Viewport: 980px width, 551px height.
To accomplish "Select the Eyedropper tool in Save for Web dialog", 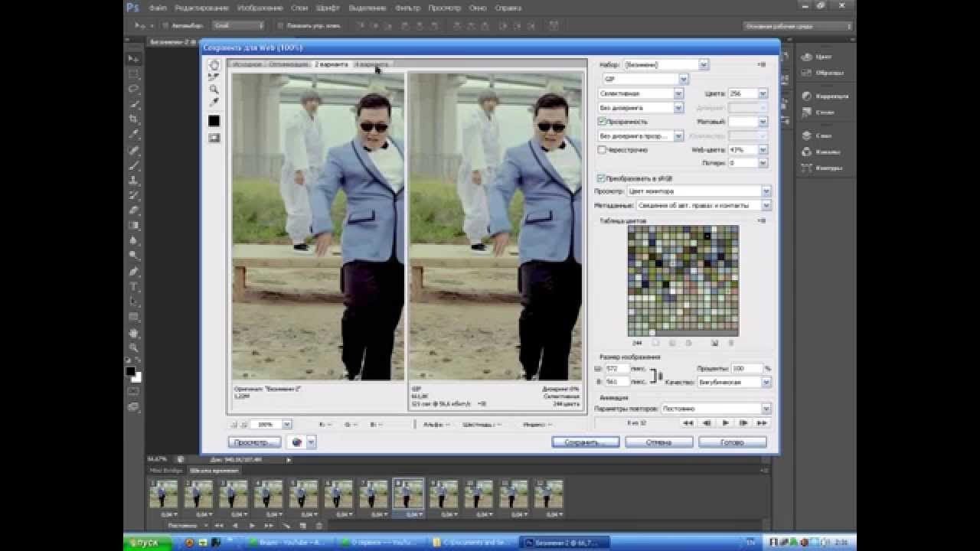I will click(214, 102).
